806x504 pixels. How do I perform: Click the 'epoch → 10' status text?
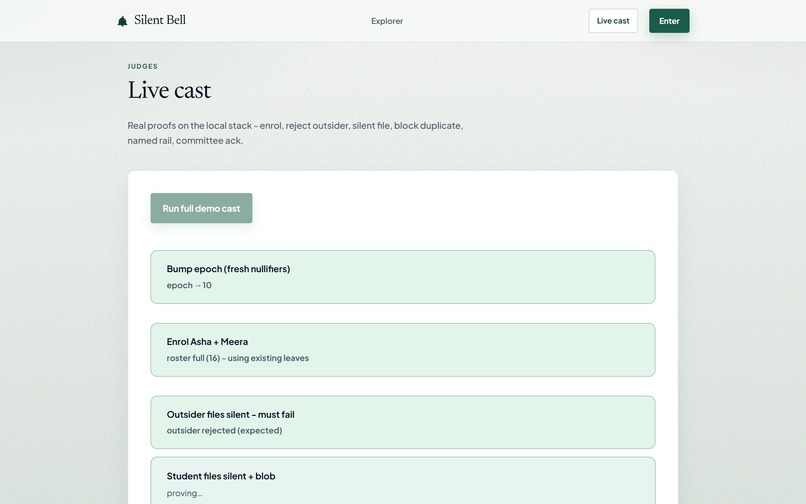click(x=189, y=285)
